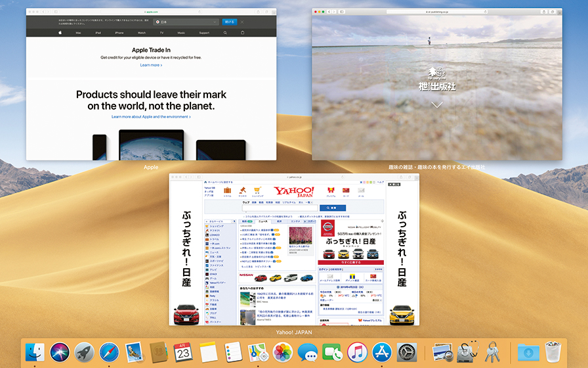Open FaceTime from the Dock

point(332,352)
